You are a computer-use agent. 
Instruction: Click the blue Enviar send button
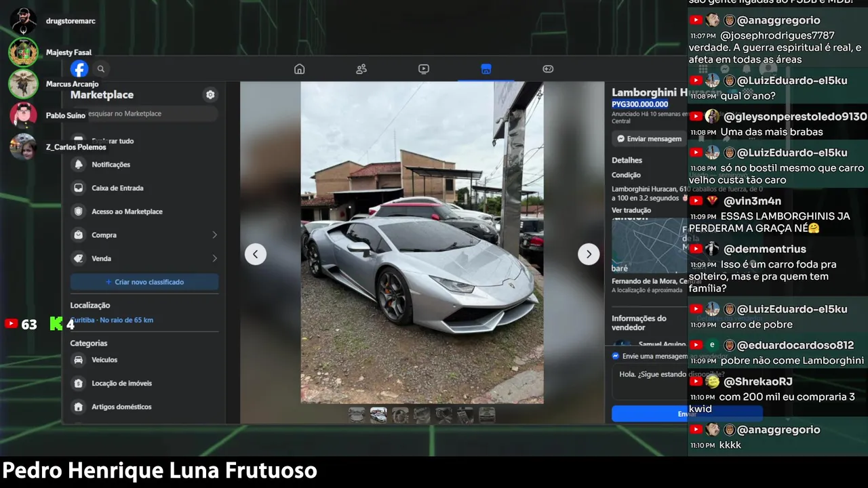tap(686, 414)
